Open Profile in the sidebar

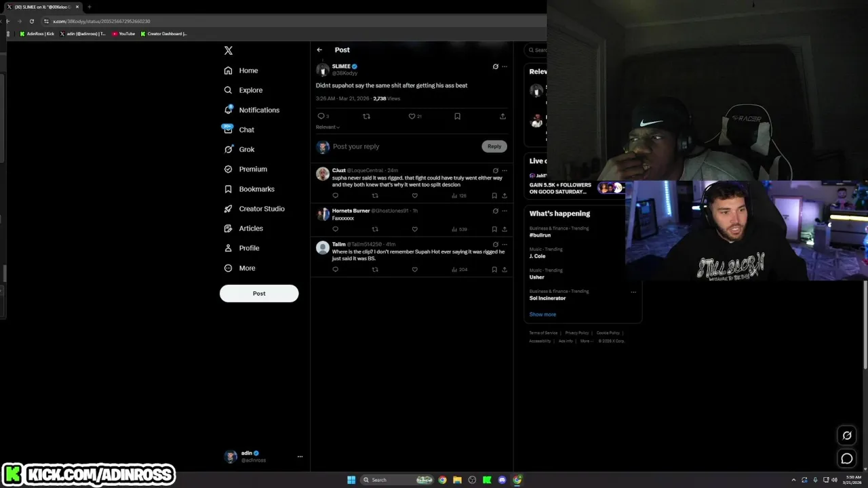[242, 248]
